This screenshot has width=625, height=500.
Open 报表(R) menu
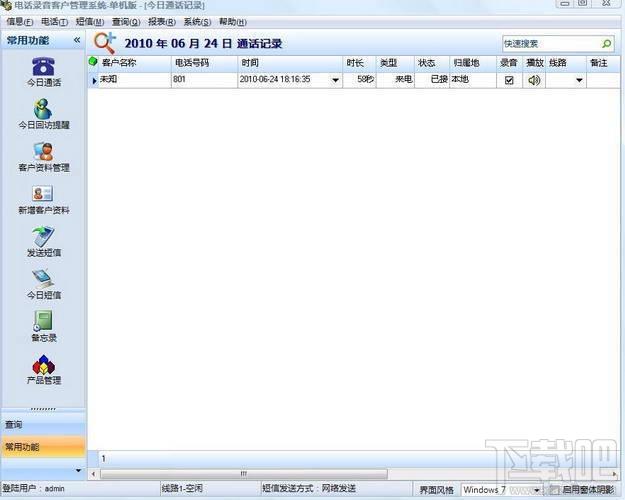[x=162, y=22]
